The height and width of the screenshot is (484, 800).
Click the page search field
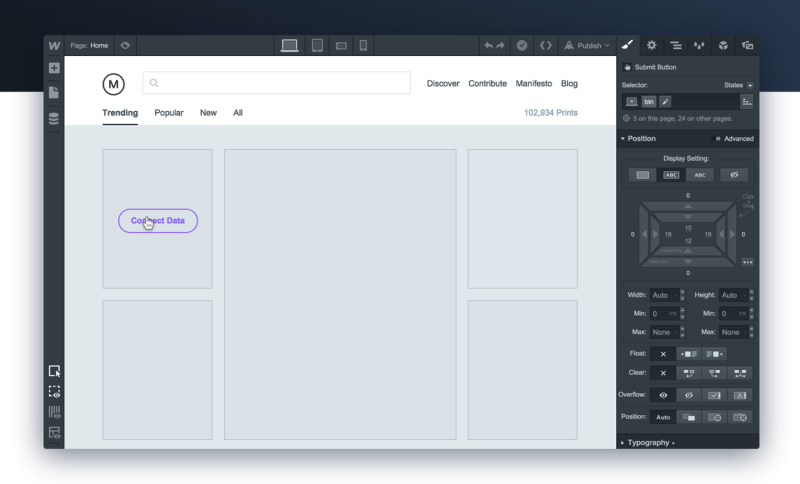point(276,83)
